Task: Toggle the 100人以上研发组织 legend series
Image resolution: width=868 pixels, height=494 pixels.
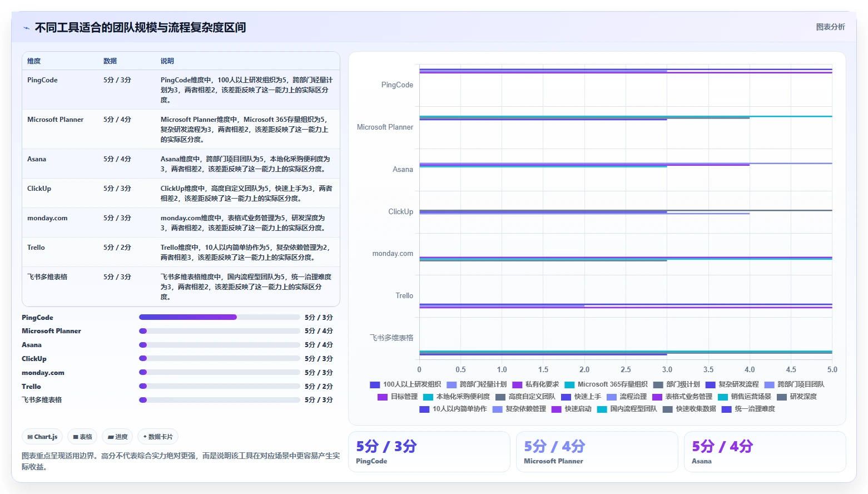Action: pos(405,384)
